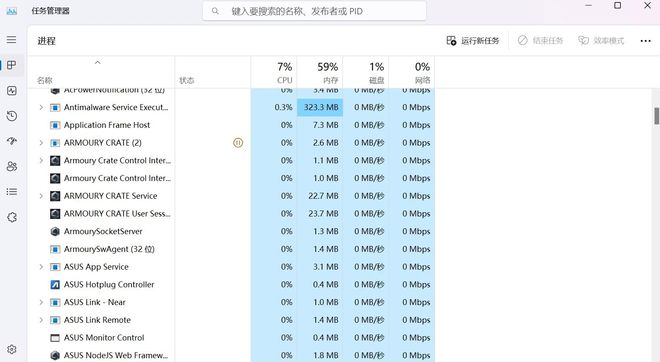Image resolution: width=660 pixels, height=362 pixels.
Task: Select the Processes sidebar icon
Action: [12, 65]
